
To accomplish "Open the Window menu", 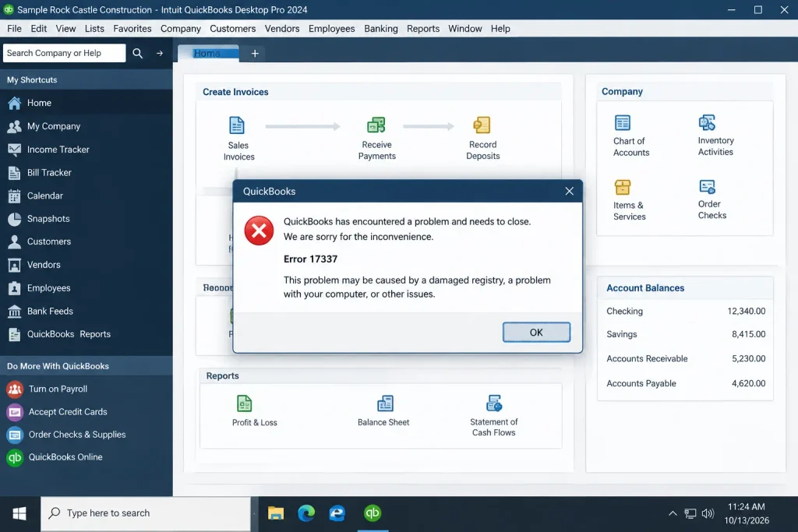I will tap(464, 29).
